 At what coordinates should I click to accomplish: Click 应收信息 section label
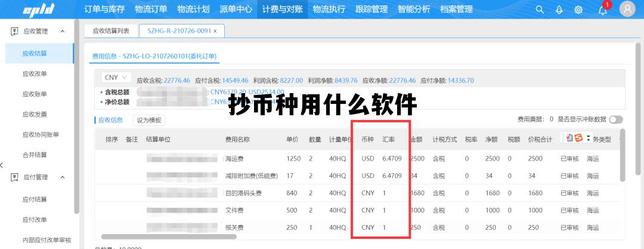pos(110,120)
